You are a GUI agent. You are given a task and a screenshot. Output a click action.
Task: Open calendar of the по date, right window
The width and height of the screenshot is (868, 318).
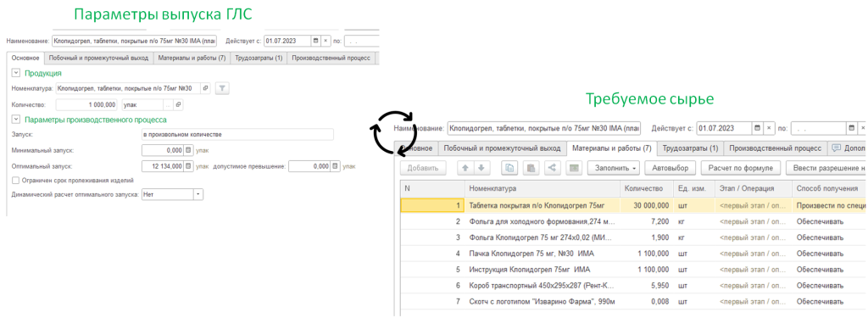pos(851,129)
